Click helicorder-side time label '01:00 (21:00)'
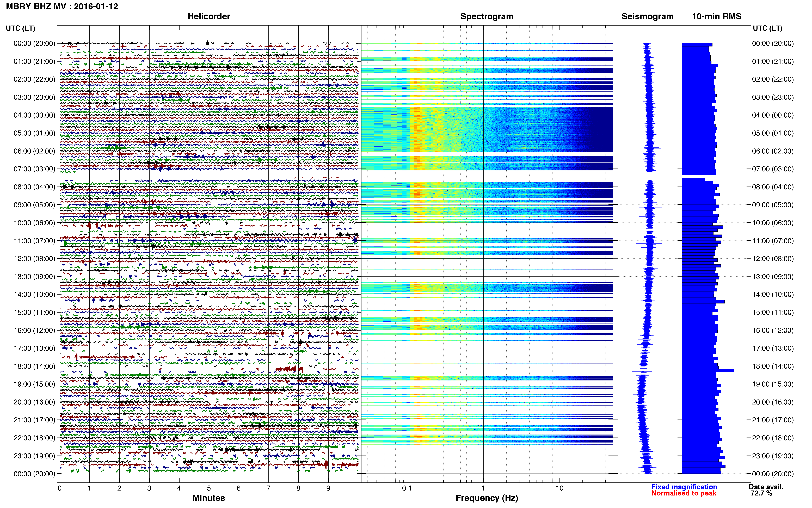Viewport: 812px width, 508px height. [x=34, y=62]
